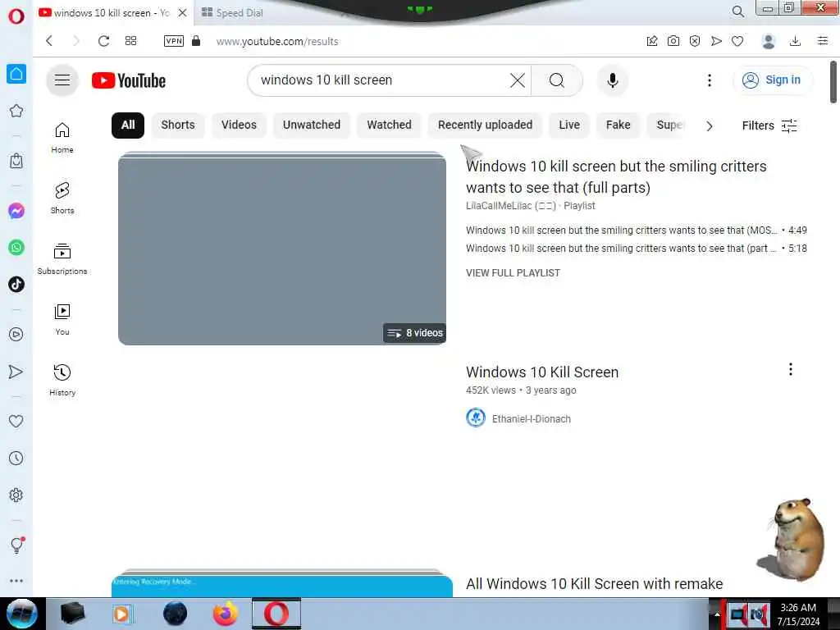Add page to bookmarks heart icon
This screenshot has height=630, width=840.
[737, 41]
